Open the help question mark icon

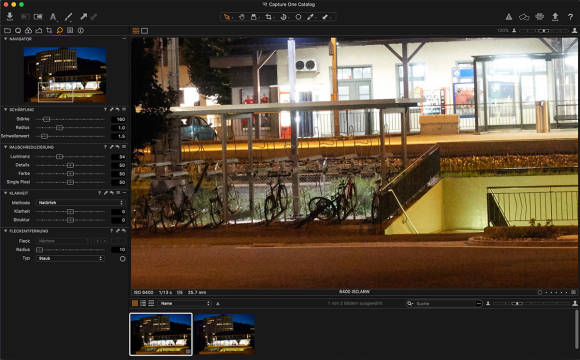point(570,17)
